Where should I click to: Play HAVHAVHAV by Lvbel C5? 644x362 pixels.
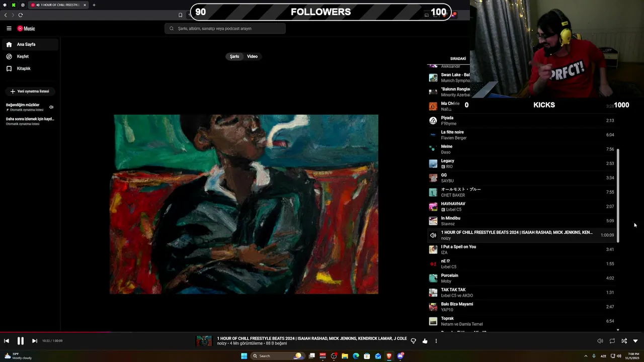(521, 207)
